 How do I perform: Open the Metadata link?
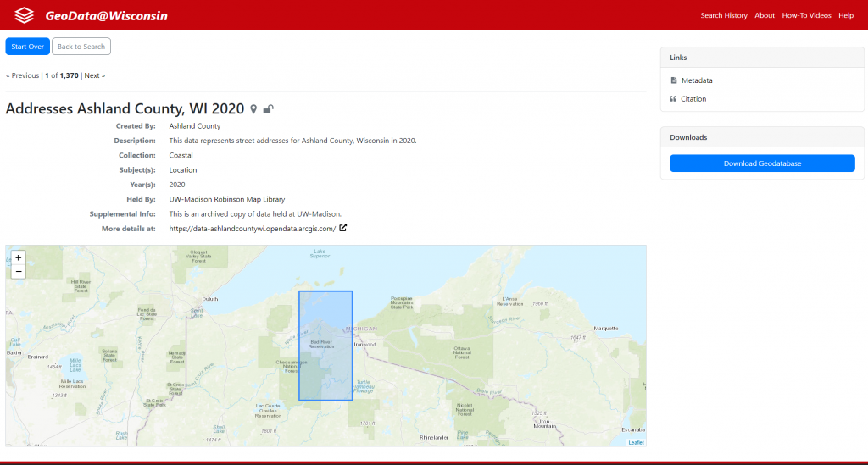point(697,80)
